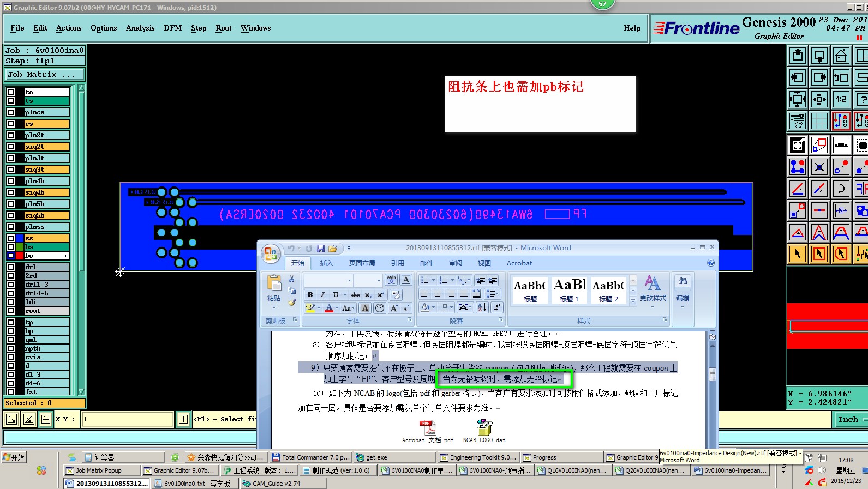This screenshot has width=868, height=489.
Task: Click the pan-up arrow box icon
Action: tap(798, 56)
